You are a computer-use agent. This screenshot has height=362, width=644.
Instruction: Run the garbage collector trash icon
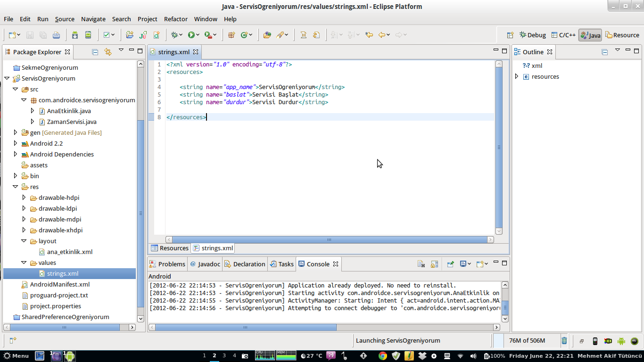(x=564, y=340)
